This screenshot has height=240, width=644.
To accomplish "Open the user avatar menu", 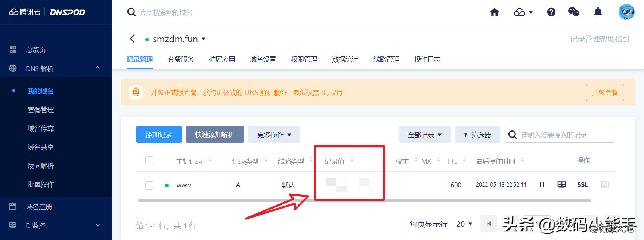I will (626, 12).
